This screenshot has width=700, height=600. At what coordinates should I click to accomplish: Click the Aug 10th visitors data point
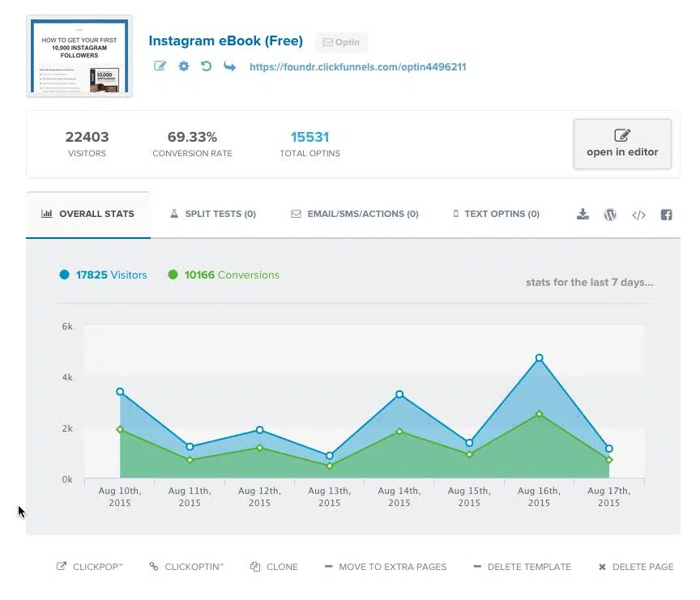(120, 392)
